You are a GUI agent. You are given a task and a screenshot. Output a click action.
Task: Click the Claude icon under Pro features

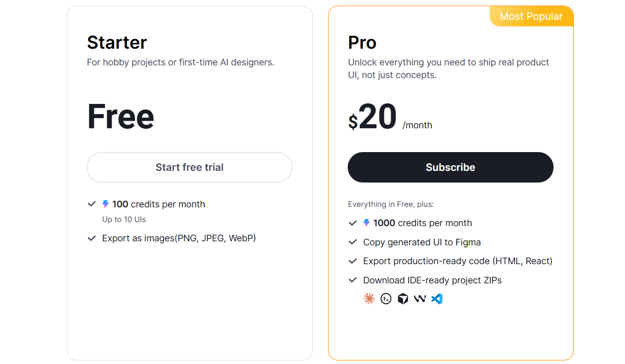[369, 299]
